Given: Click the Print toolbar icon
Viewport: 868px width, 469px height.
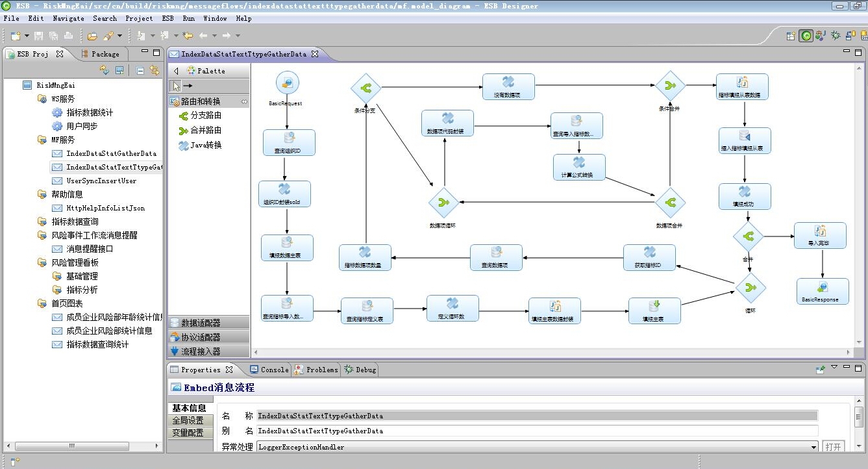Looking at the screenshot, I should coord(68,36).
